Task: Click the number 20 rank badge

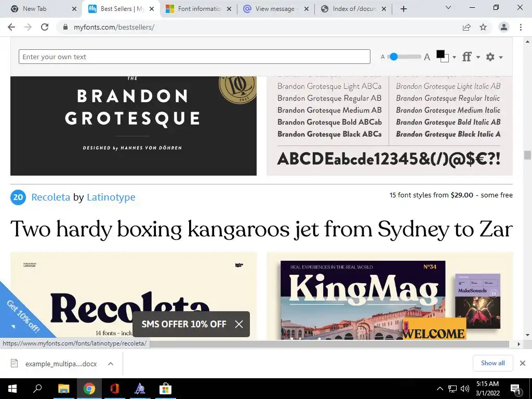Action: [x=18, y=197]
